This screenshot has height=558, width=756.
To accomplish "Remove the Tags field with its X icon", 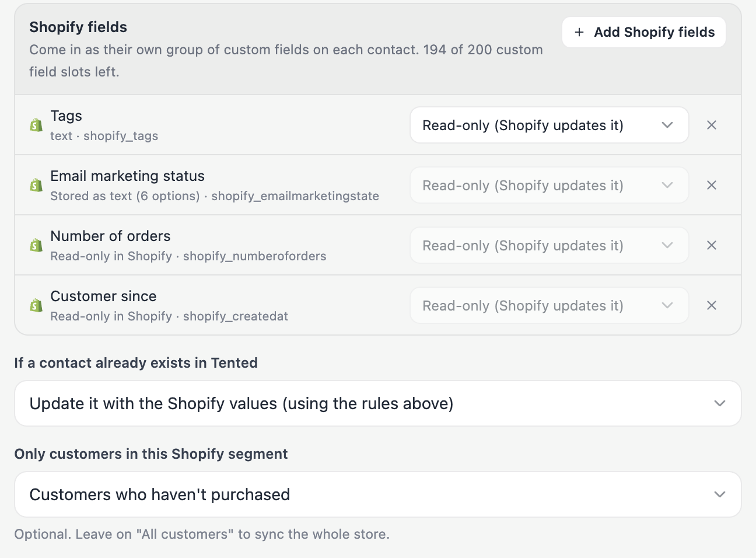I will pos(712,125).
